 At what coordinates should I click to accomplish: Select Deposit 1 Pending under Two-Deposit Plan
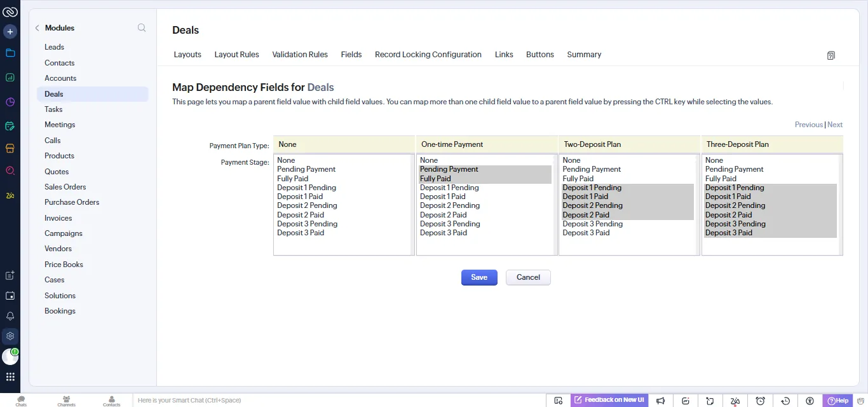628,188
